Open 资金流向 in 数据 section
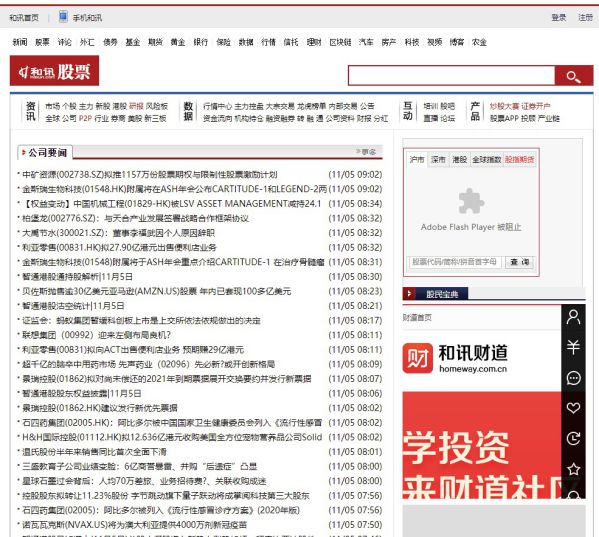 (217, 118)
